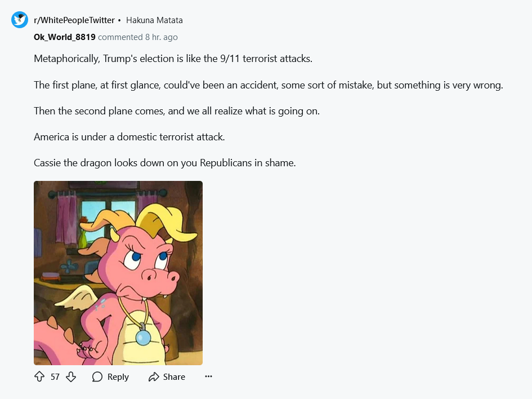Click the "8 hr. ago" timestamp
532x399 pixels.
tap(161, 37)
